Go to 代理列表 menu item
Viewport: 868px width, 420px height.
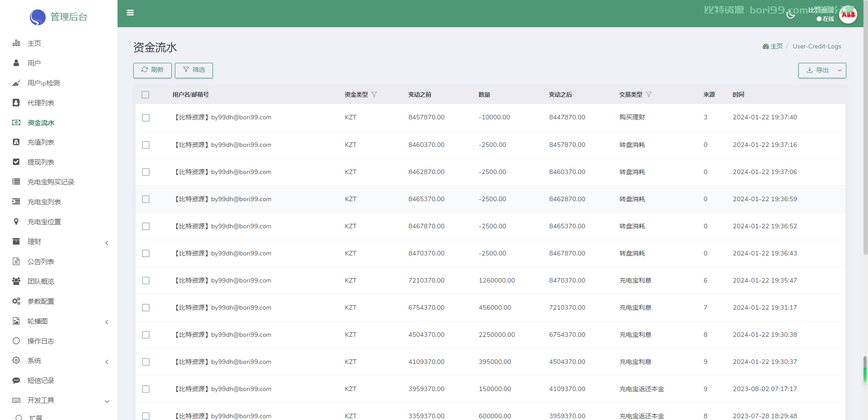point(41,103)
